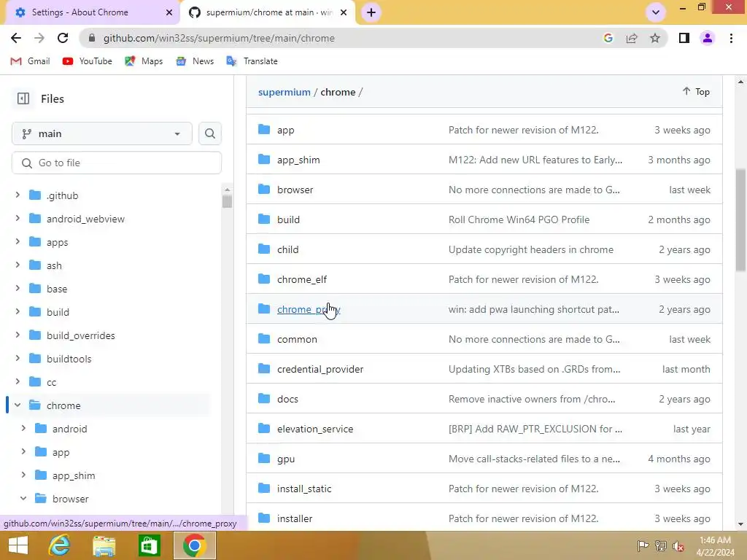Bookmark this page with the star
This screenshot has width=747, height=560.
pos(655,38)
